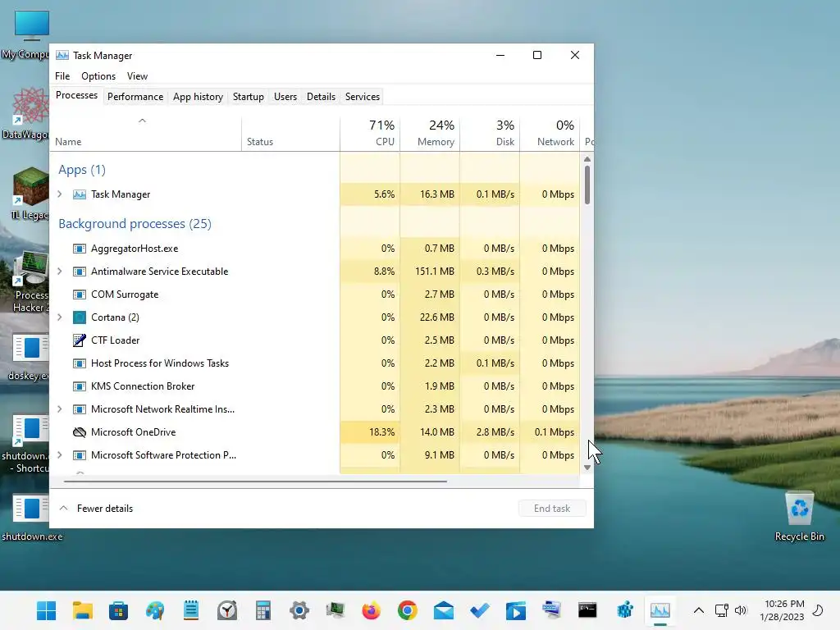The height and width of the screenshot is (630, 840).
Task: Expand Microsoft Network Realtime Ins... row
Action: 60,409
